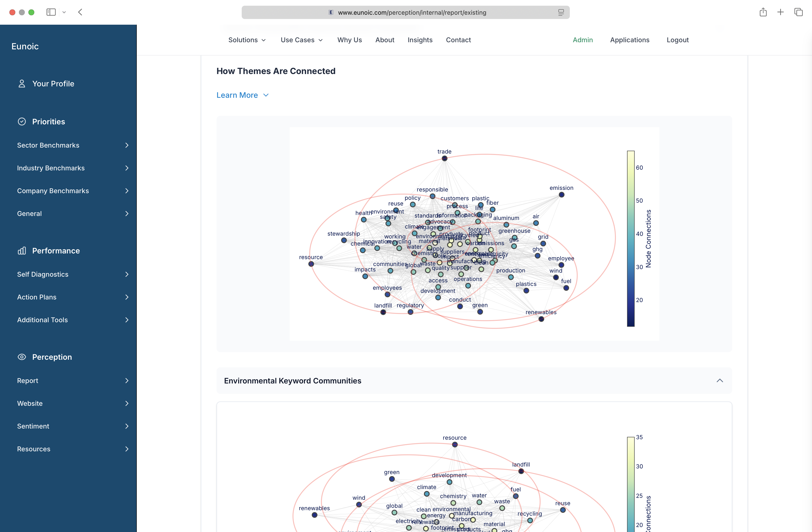Go to the Why Us page
The width and height of the screenshot is (812, 532).
click(349, 40)
